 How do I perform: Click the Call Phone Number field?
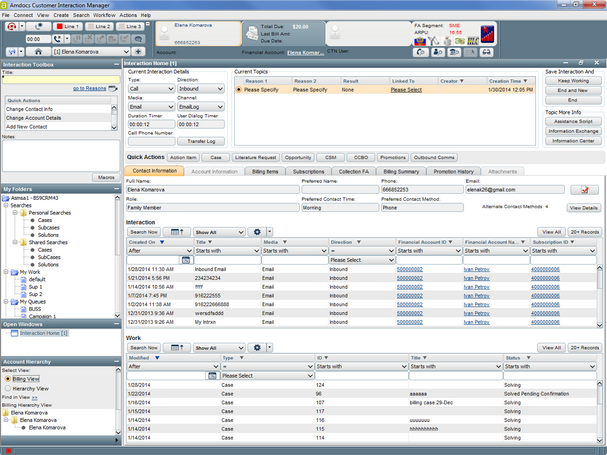[x=152, y=141]
